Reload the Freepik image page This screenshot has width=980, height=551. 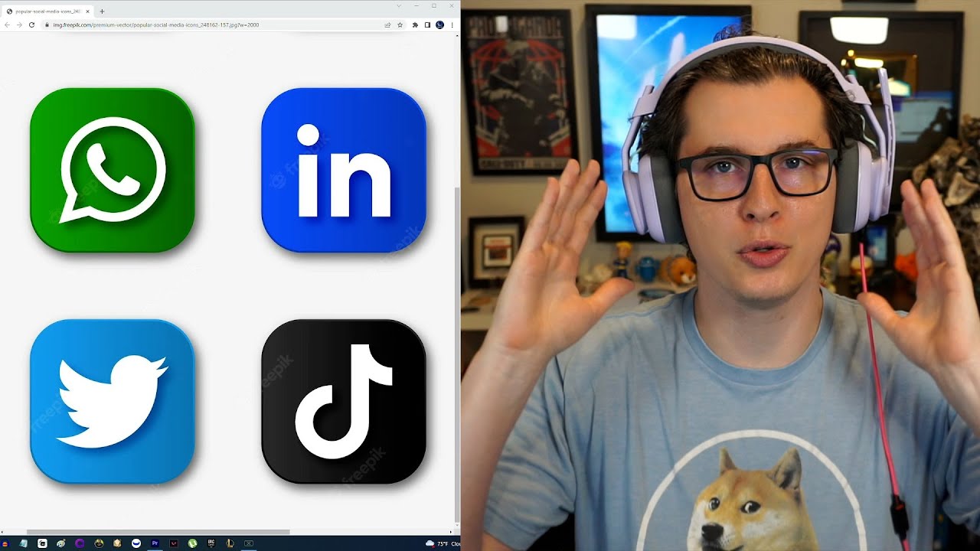31,24
